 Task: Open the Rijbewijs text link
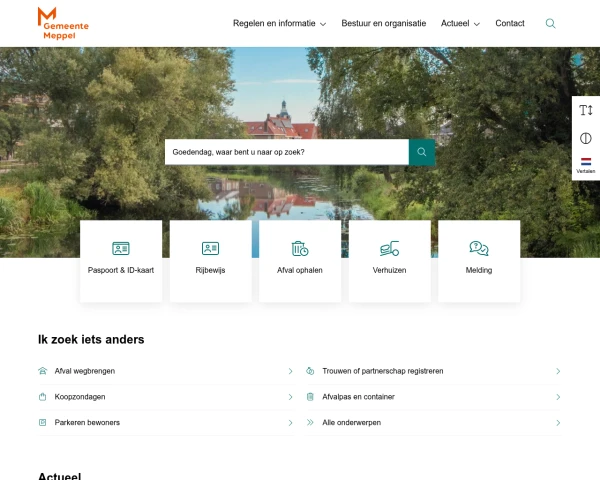[210, 270]
